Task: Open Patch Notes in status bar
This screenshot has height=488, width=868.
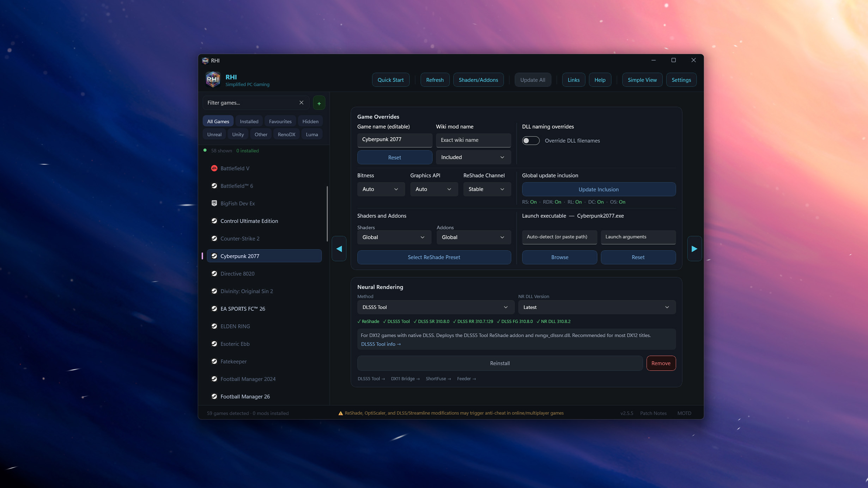Action: (x=653, y=413)
